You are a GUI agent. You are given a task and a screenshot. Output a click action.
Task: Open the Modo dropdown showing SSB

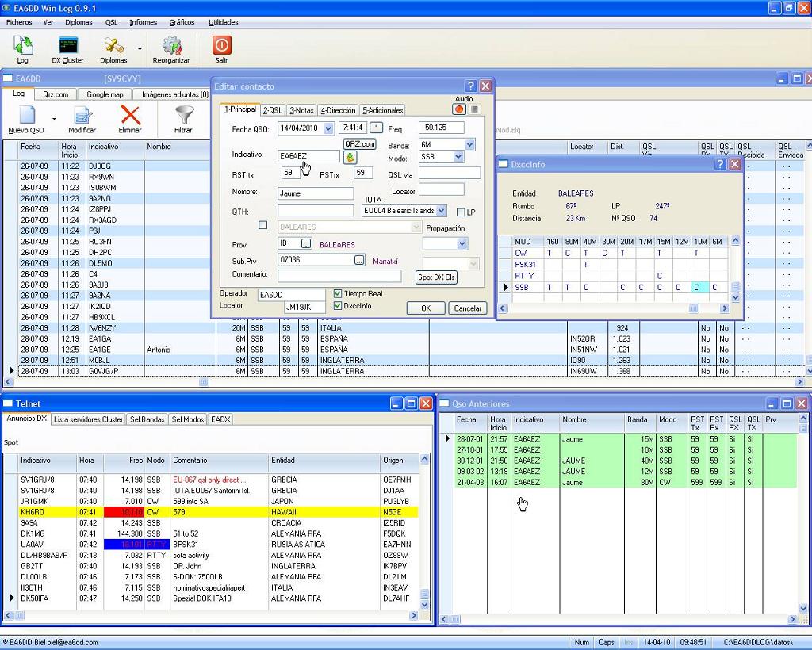pos(458,157)
